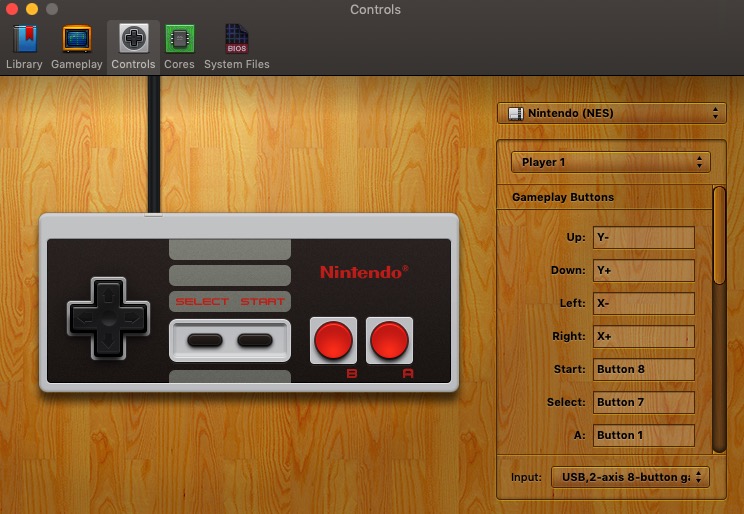744x514 pixels.
Task: Click the Up mapping field Y-
Action: pyautogui.click(x=643, y=237)
